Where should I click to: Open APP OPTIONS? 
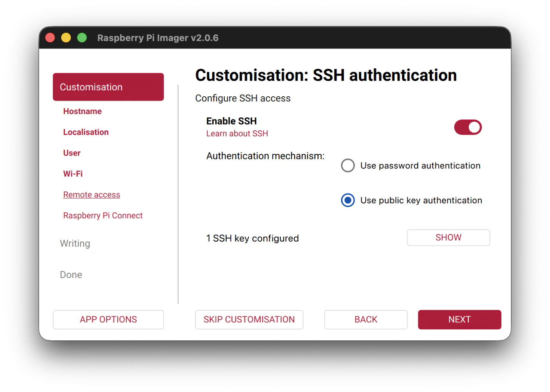coord(108,319)
